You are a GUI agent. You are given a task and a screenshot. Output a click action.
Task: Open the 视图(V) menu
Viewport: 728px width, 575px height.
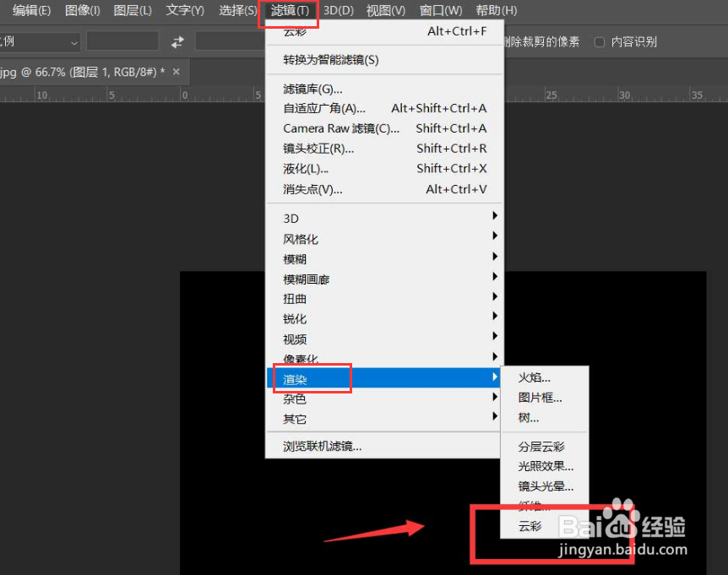coord(386,10)
